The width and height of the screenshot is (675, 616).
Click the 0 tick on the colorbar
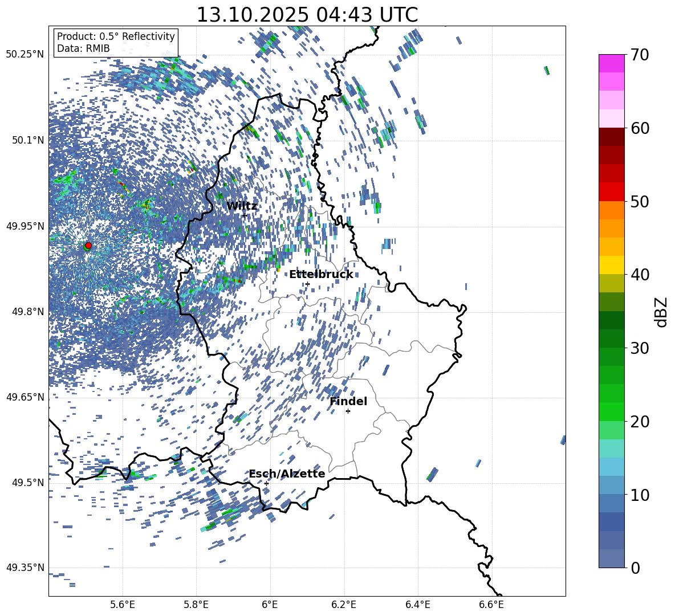click(x=635, y=568)
